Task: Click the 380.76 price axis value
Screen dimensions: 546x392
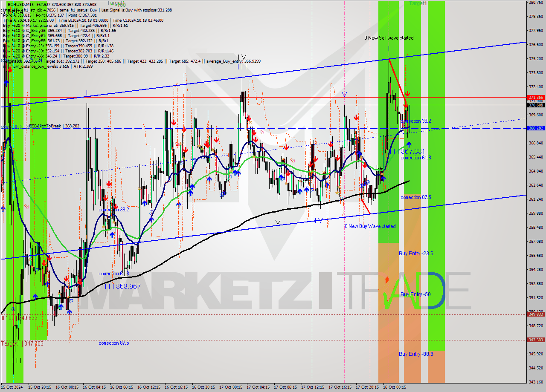Action: (535, 2)
